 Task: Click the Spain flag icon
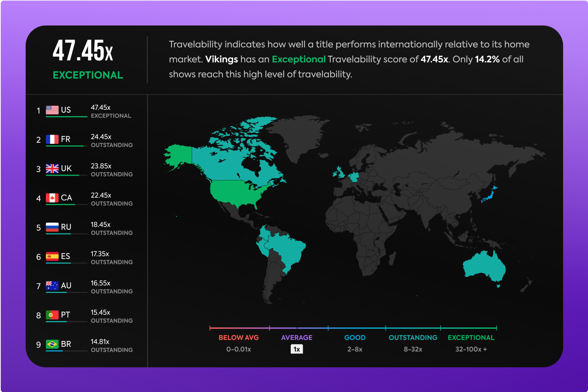(x=52, y=256)
